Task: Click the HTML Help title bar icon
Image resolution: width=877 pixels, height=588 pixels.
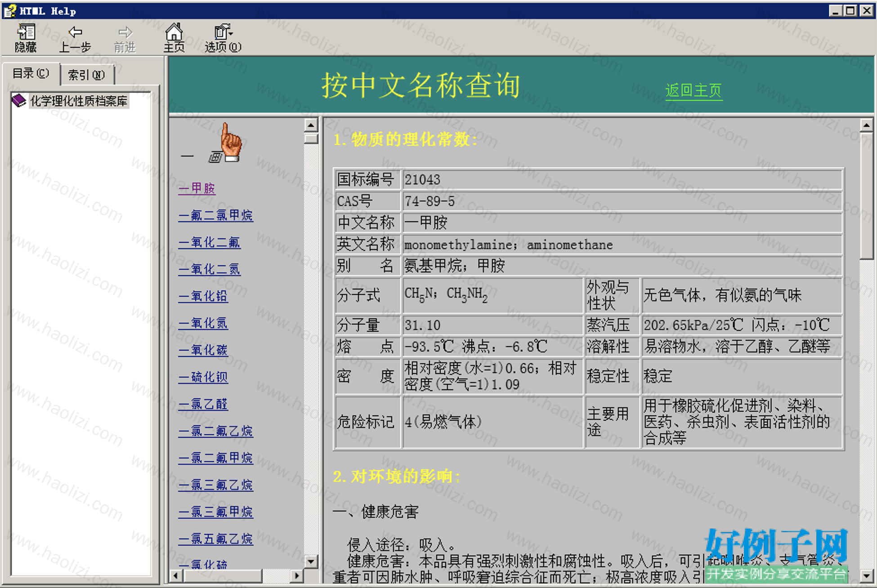Action: (x=10, y=10)
